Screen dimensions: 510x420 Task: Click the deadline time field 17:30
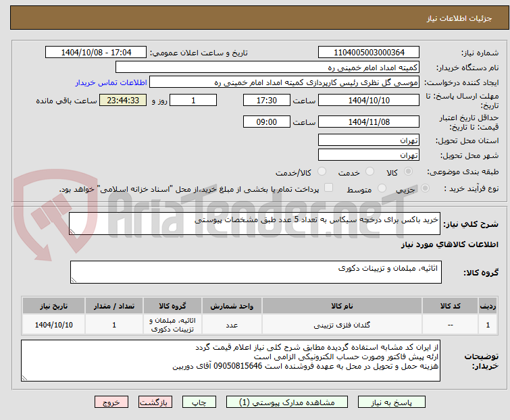point(266,100)
